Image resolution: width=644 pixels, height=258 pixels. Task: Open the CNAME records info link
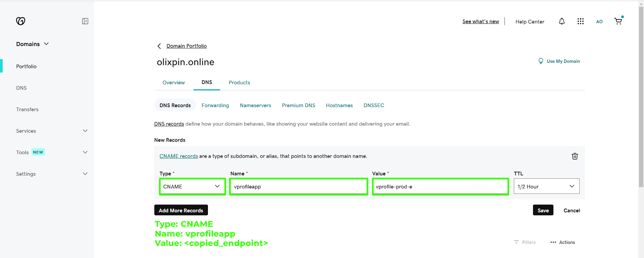coord(178,156)
